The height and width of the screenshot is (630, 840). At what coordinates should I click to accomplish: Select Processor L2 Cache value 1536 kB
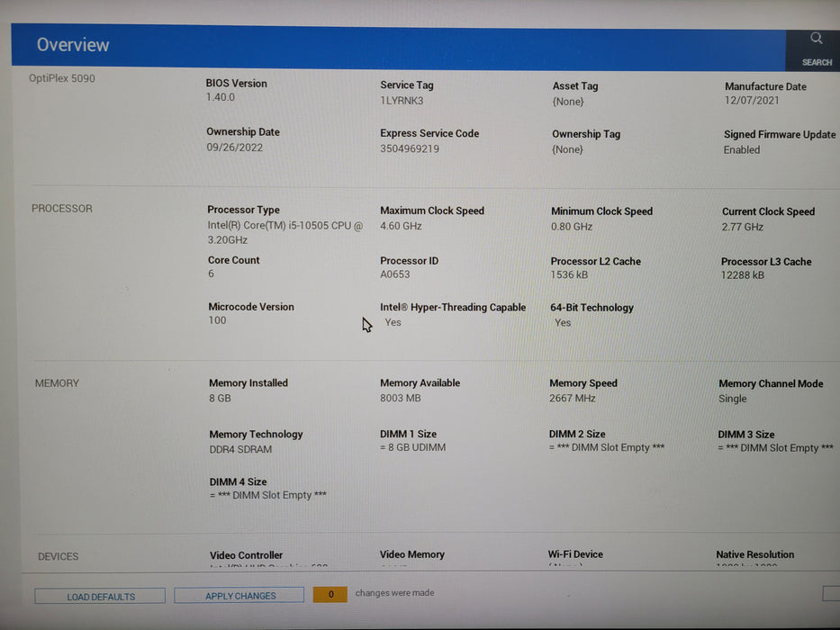569,274
